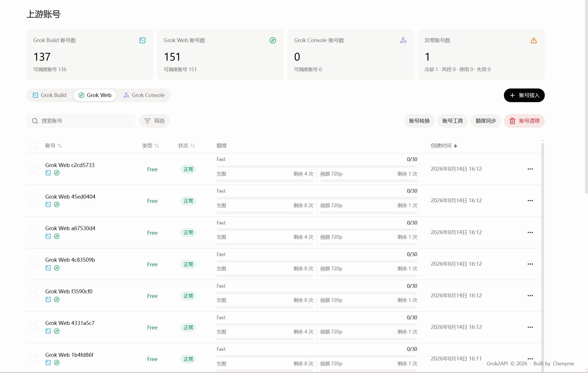Screen dimensions: 588x373
Task: Click Build icon under Grok Web 45ed0404
Action: point(48,205)
